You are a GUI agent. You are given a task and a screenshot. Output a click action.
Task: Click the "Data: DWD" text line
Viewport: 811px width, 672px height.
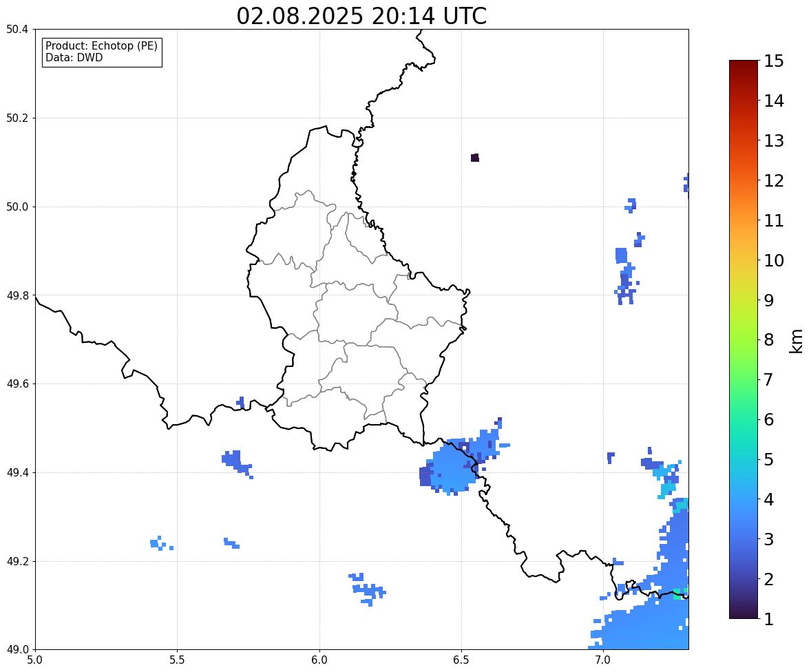tap(74, 57)
